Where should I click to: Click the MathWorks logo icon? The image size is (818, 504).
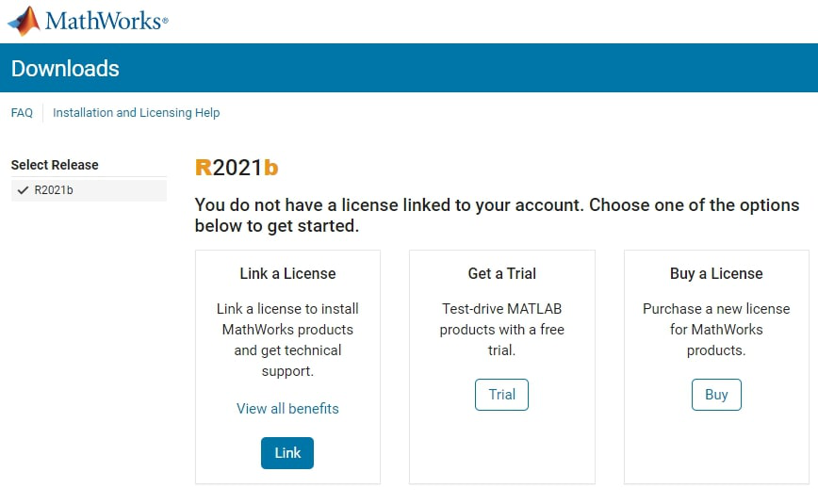[x=24, y=20]
